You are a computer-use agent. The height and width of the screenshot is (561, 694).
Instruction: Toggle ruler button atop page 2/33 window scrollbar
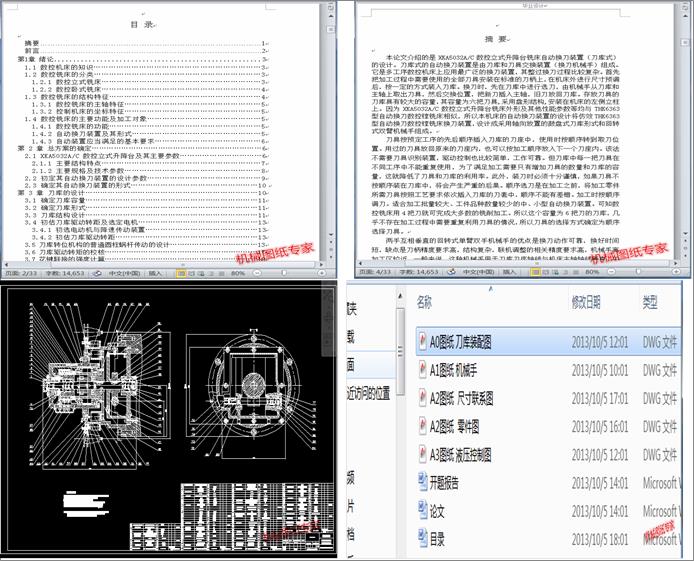pyautogui.click(x=330, y=8)
